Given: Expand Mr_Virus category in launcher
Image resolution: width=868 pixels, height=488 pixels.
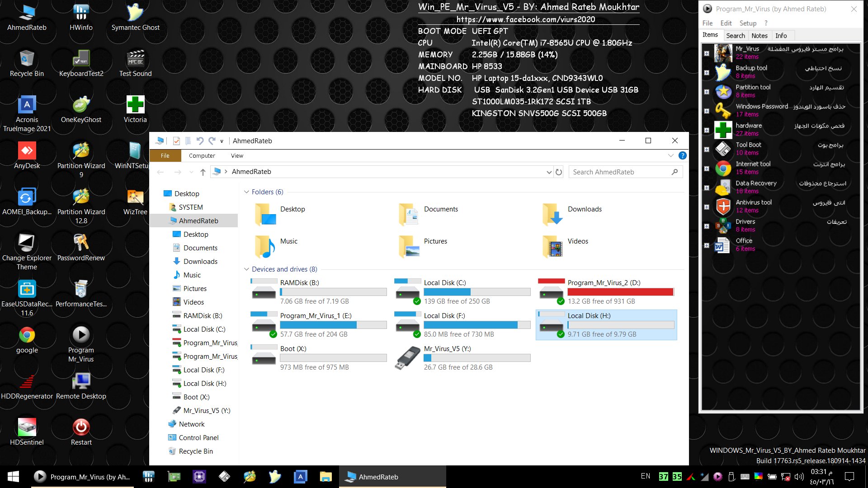Looking at the screenshot, I should tap(707, 53).
